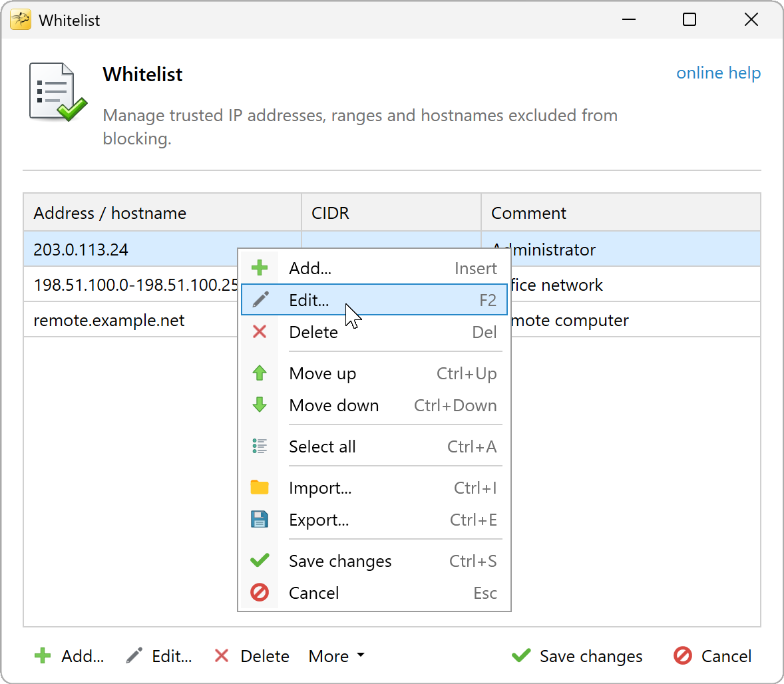Maximize the Whitelist window

[x=689, y=20]
